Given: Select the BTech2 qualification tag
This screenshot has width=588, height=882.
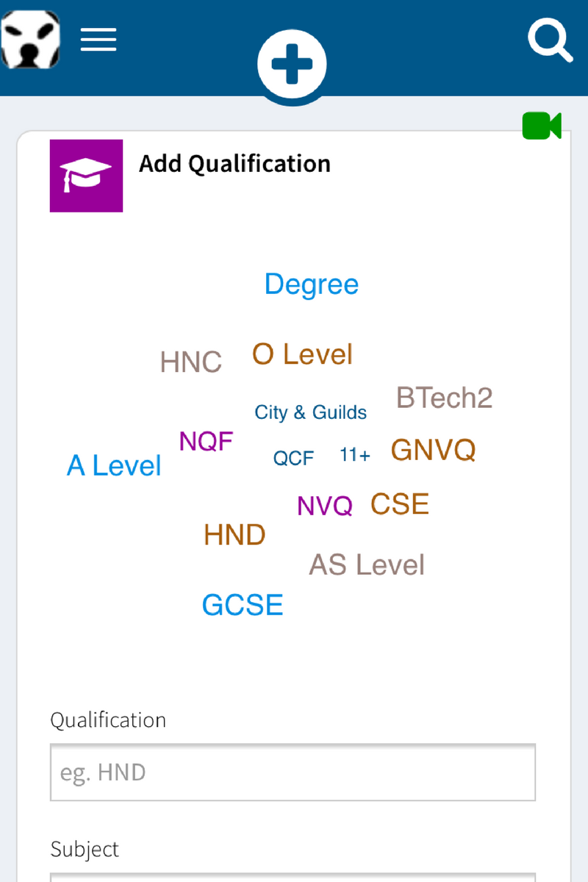Looking at the screenshot, I should coord(444,398).
